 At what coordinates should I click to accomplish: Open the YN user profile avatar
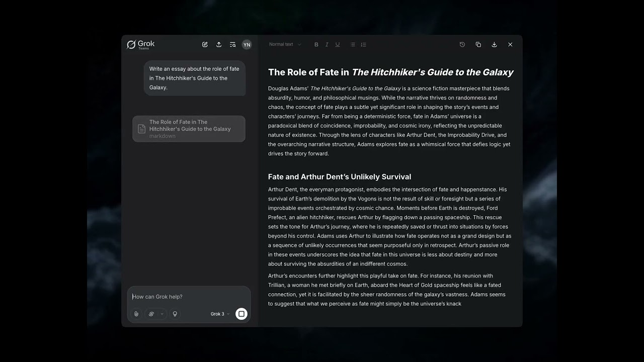click(x=247, y=45)
